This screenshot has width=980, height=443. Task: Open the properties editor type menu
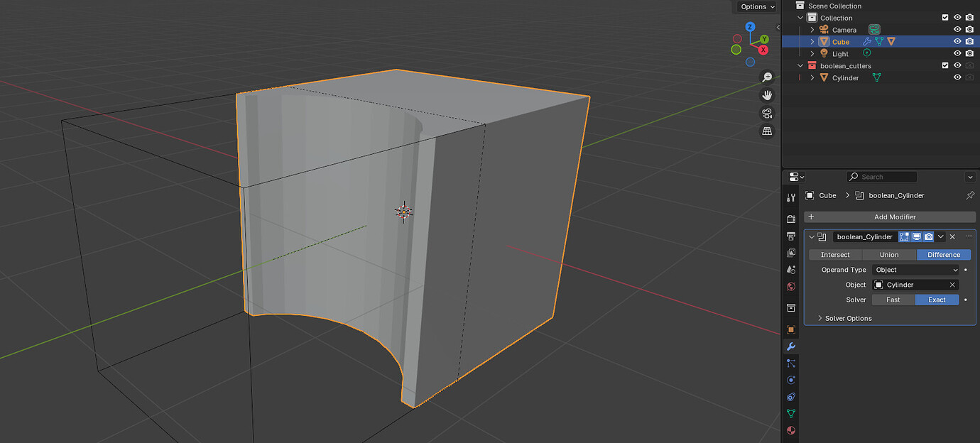coord(797,177)
